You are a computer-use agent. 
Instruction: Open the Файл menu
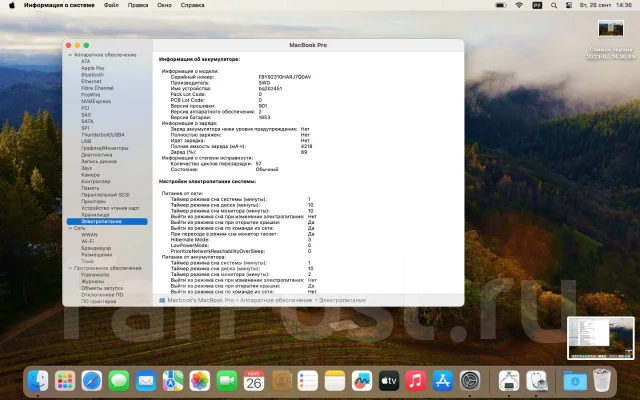[111, 5]
